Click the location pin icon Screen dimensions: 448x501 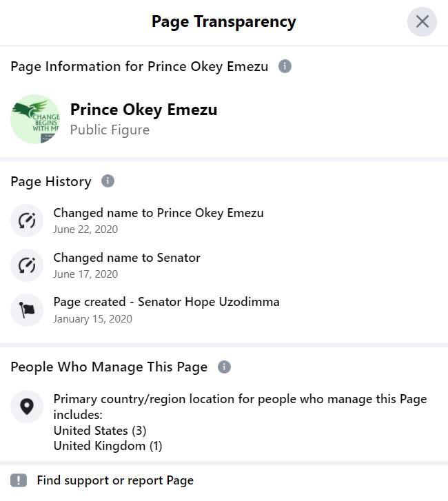[27, 407]
